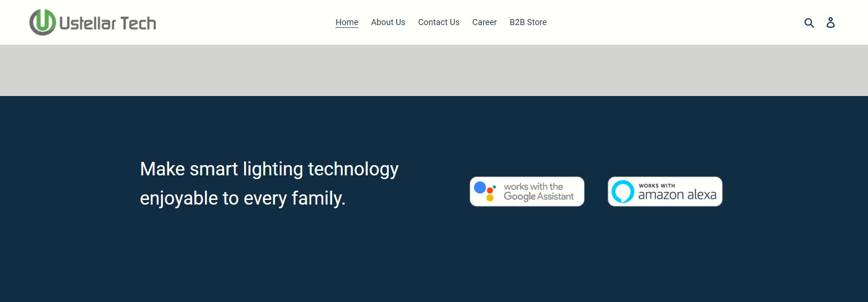Open the search magnifier icon

click(x=809, y=23)
